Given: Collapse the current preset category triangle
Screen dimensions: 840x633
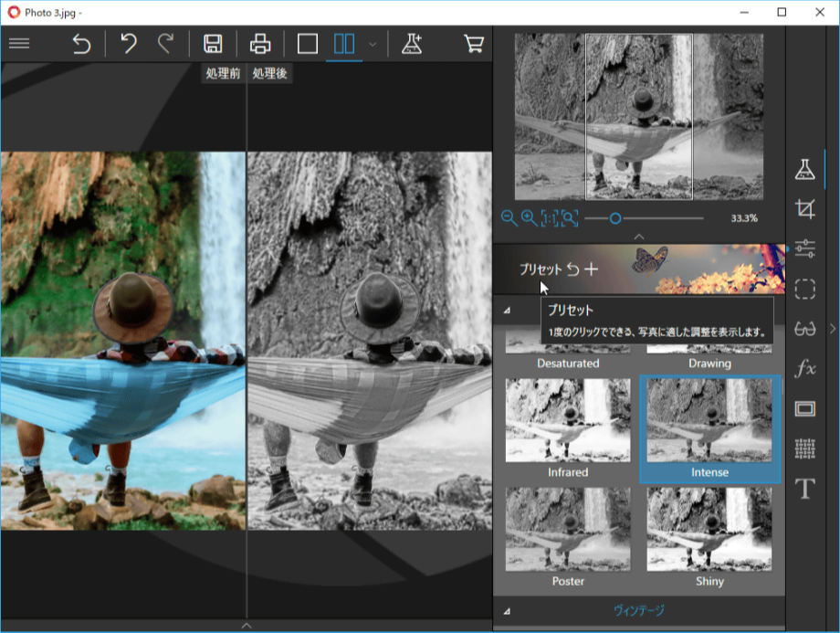Looking at the screenshot, I should click(x=507, y=311).
